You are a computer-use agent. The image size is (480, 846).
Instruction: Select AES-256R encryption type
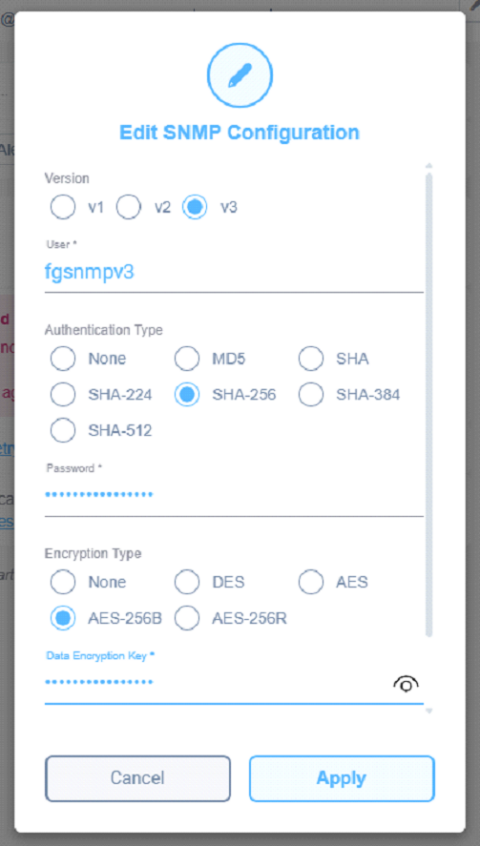pyautogui.click(x=187, y=618)
